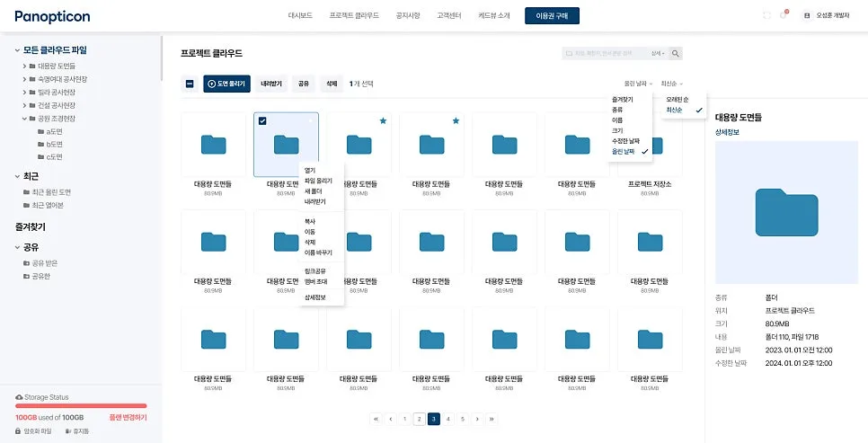Click the filled star on third folder

[383, 120]
